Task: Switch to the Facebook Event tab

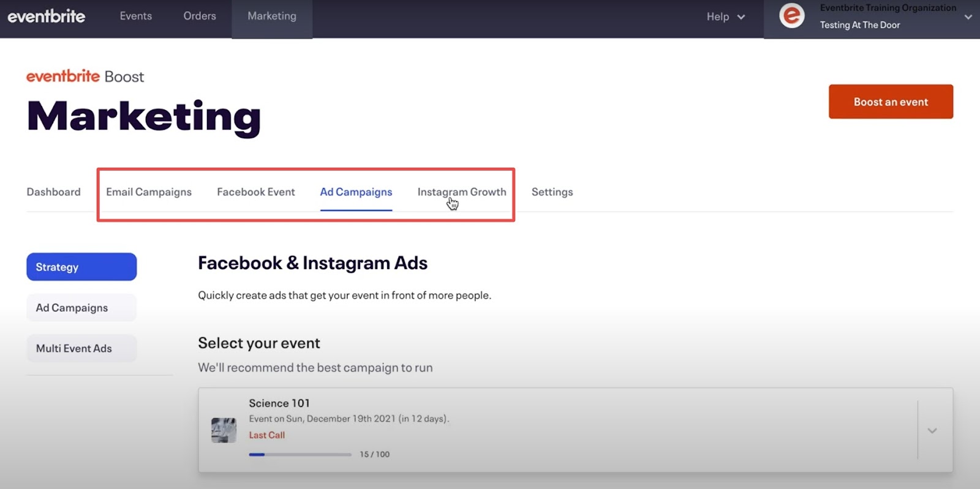Action: point(256,192)
